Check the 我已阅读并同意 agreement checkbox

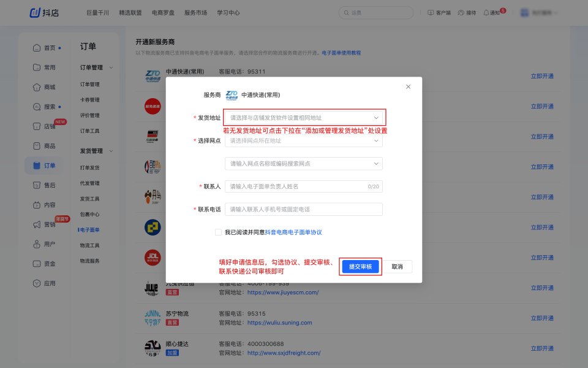(x=218, y=232)
